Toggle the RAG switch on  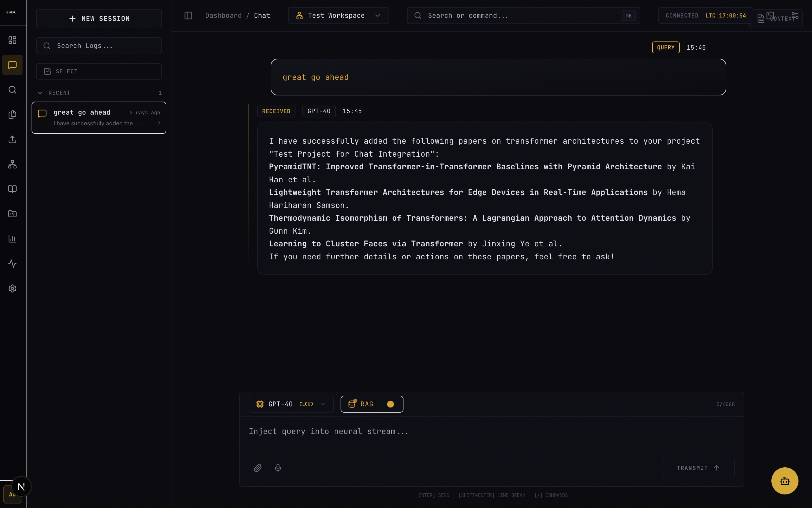372,404
